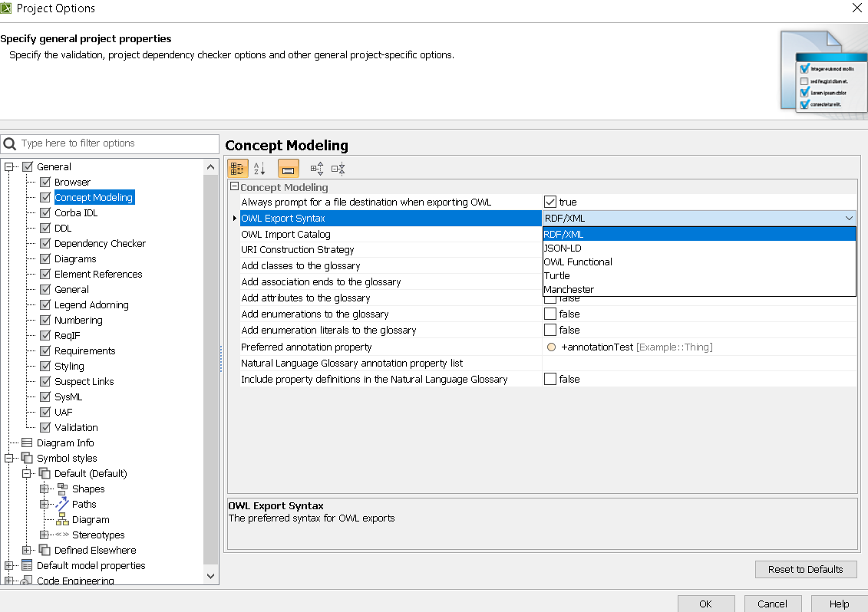Click the collapse all properties icon

[x=338, y=169]
